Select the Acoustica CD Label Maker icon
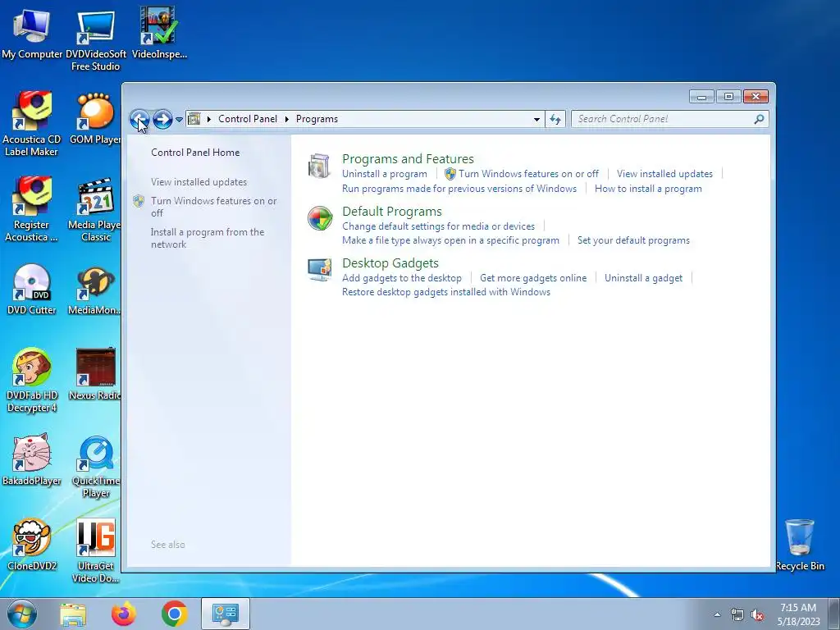The width and height of the screenshot is (840, 630). [x=31, y=125]
